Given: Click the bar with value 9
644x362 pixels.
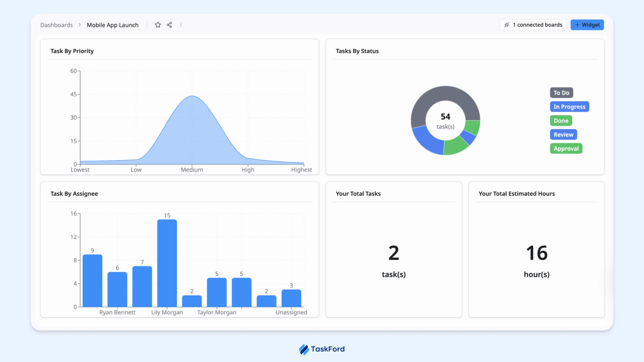Looking at the screenshot, I should click(92, 280).
